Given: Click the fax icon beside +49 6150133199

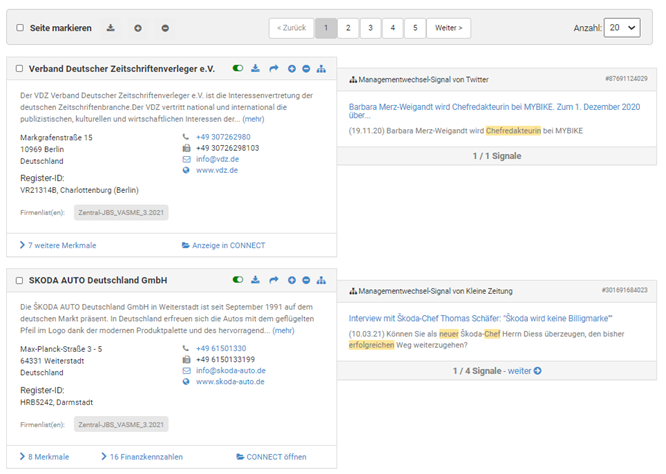Looking at the screenshot, I should point(186,359).
